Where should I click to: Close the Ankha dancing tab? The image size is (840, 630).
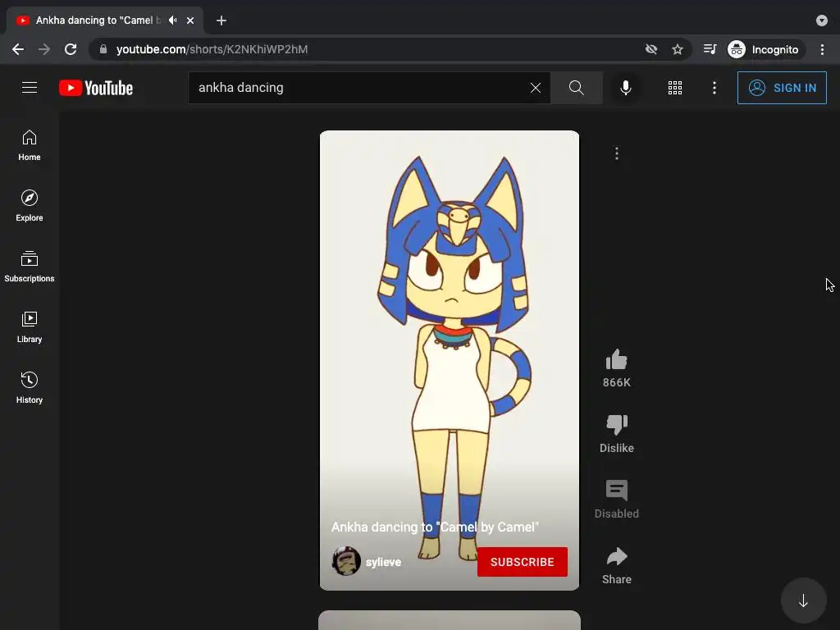pyautogui.click(x=190, y=21)
